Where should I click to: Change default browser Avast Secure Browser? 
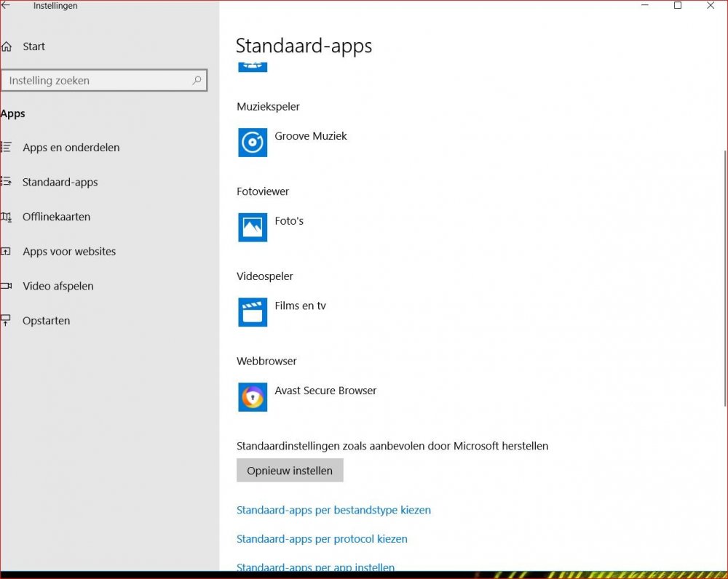[x=325, y=391]
